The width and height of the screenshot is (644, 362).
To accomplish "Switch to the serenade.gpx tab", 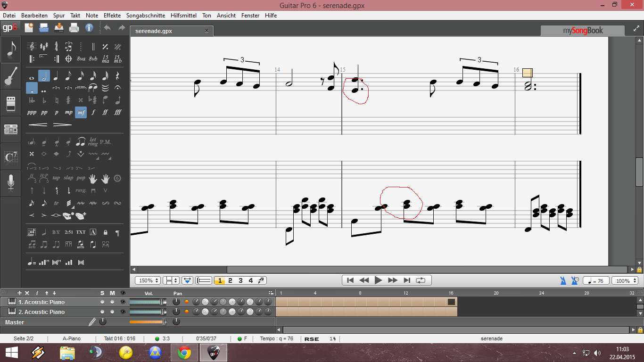I will point(171,31).
